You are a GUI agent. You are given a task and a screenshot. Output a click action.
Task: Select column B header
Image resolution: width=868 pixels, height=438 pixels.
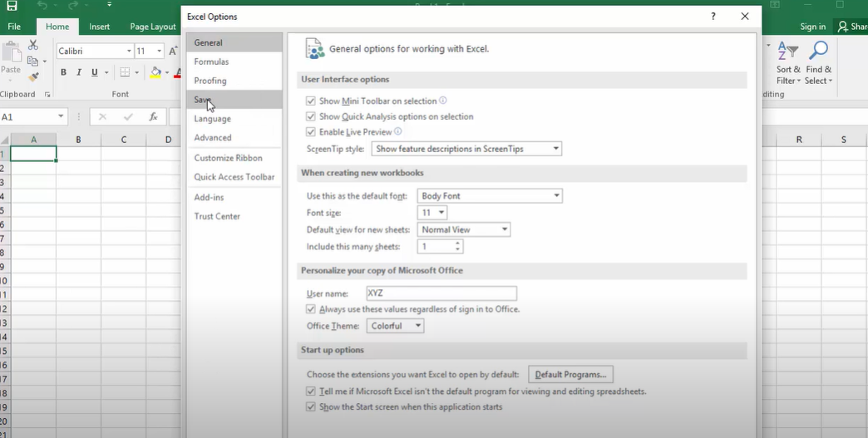[x=79, y=140]
